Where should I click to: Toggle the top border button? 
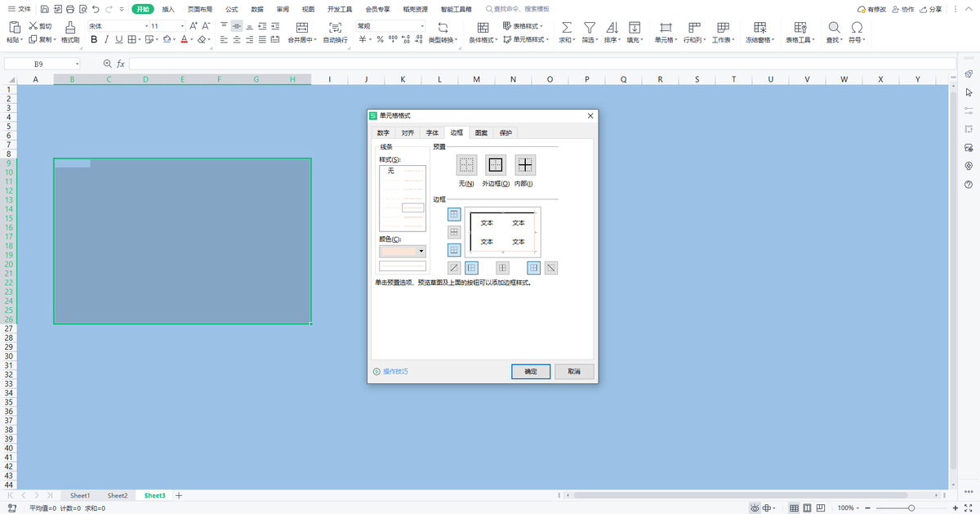[x=454, y=214]
